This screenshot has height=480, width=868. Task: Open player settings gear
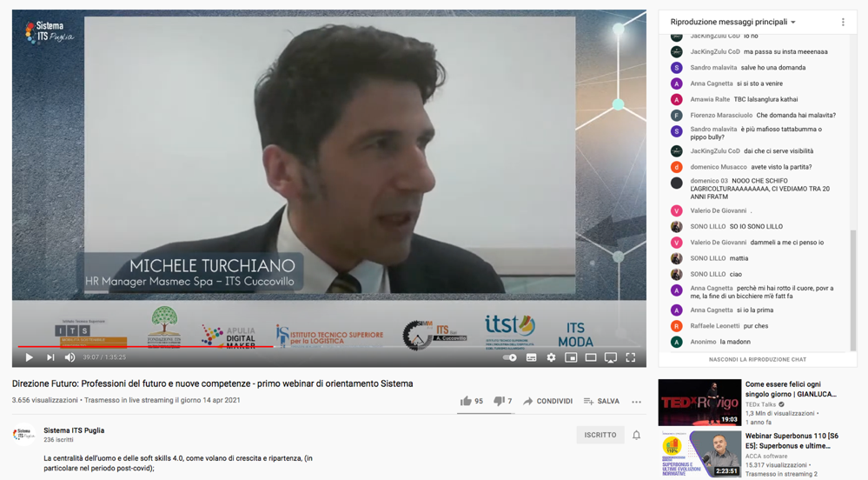(x=552, y=357)
